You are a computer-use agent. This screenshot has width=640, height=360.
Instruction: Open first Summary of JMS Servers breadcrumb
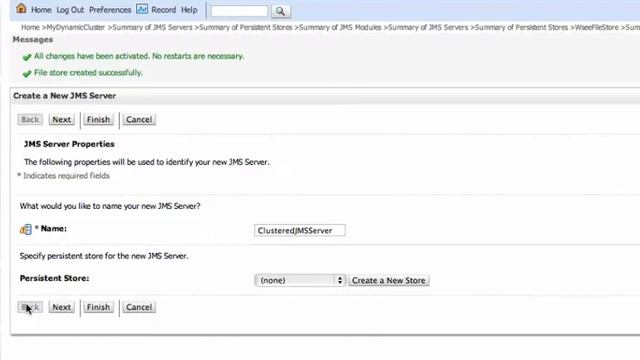coord(152,27)
